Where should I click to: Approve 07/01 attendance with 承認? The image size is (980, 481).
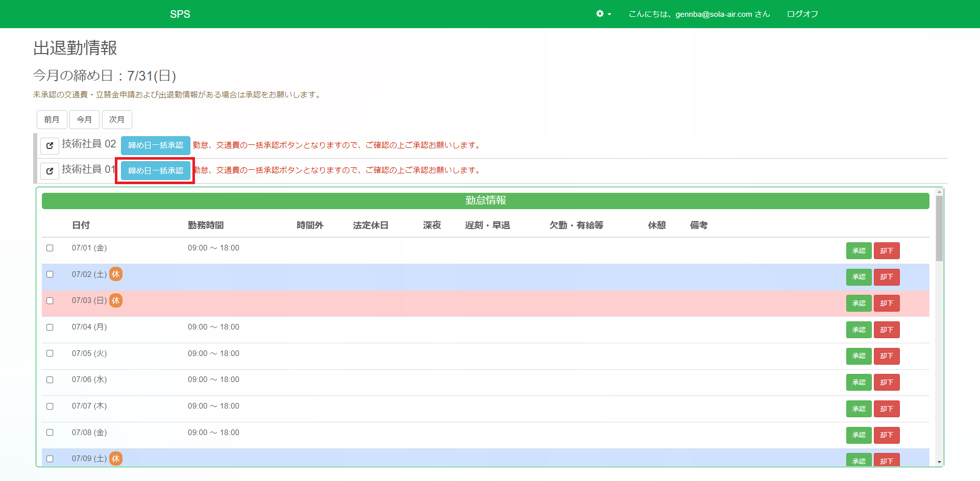coord(859,251)
